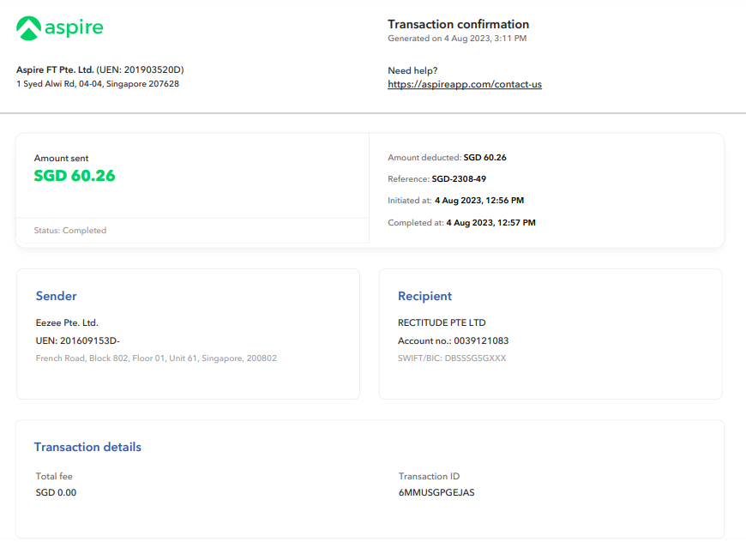Select Initiated at '4 Aug 2023, 12:56 PM'
Viewport: 746px width, 560px height.
(x=479, y=201)
